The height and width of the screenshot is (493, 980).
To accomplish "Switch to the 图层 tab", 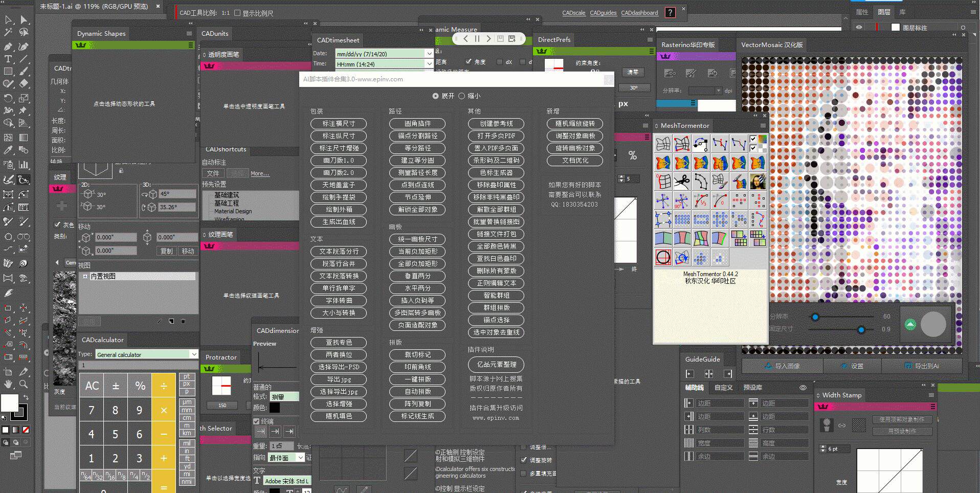I will coord(884,12).
